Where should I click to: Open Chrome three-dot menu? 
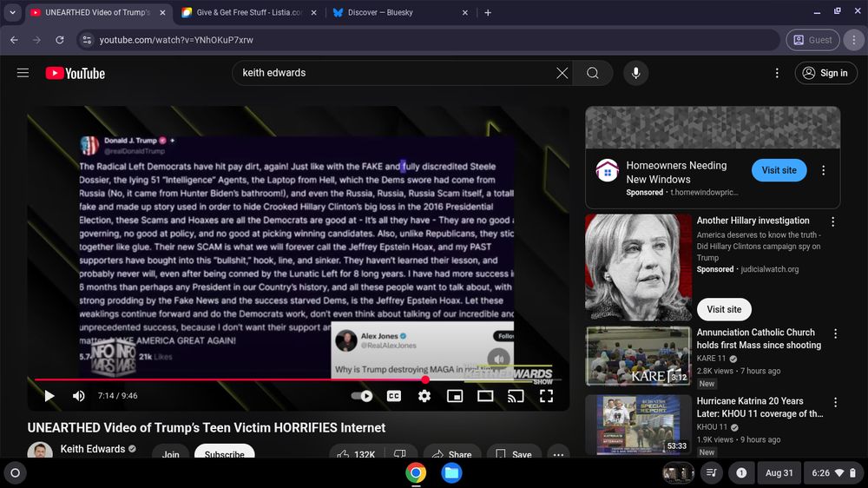(x=853, y=40)
